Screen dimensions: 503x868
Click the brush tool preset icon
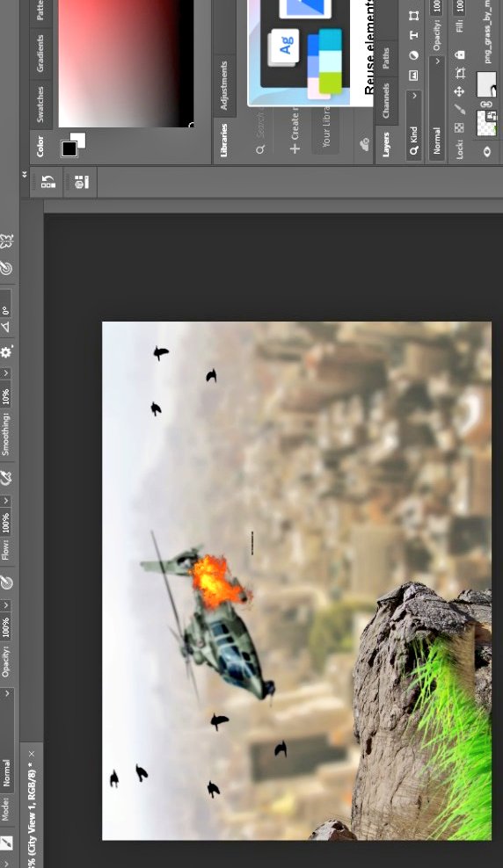[6, 843]
